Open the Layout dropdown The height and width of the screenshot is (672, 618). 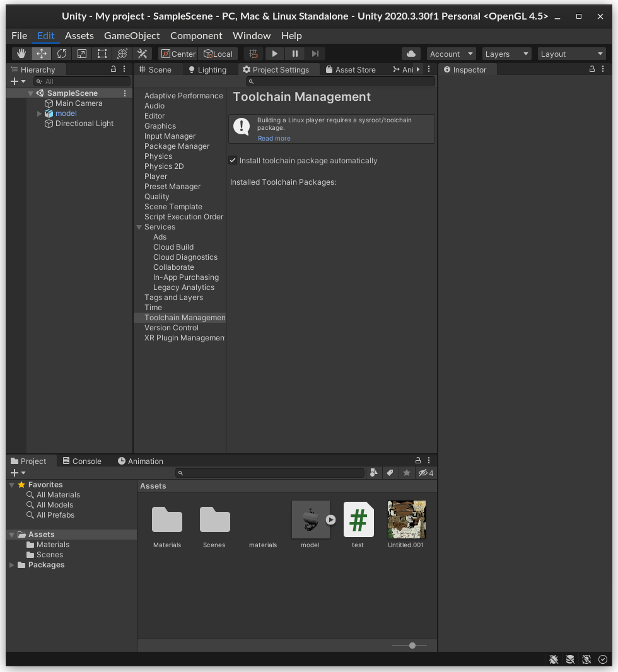(571, 54)
